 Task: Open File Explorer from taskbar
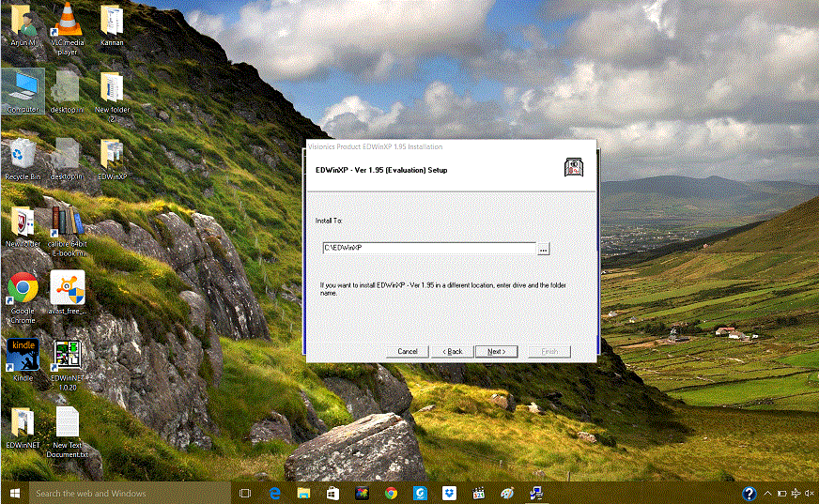tap(303, 493)
